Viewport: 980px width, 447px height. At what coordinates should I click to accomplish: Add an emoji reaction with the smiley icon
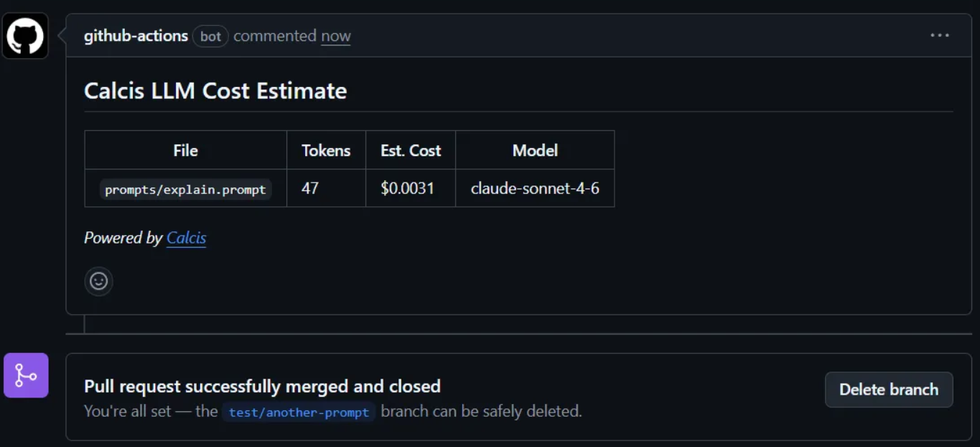click(98, 281)
